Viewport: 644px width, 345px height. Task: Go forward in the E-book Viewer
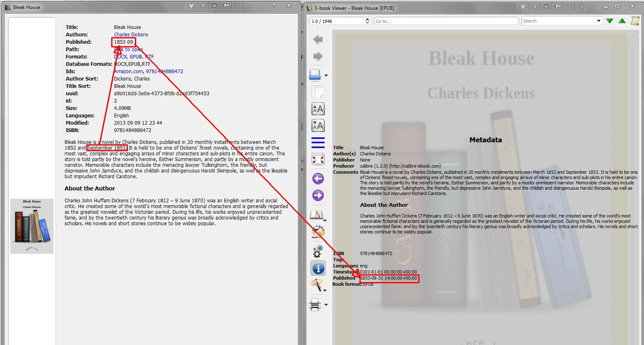click(318, 56)
